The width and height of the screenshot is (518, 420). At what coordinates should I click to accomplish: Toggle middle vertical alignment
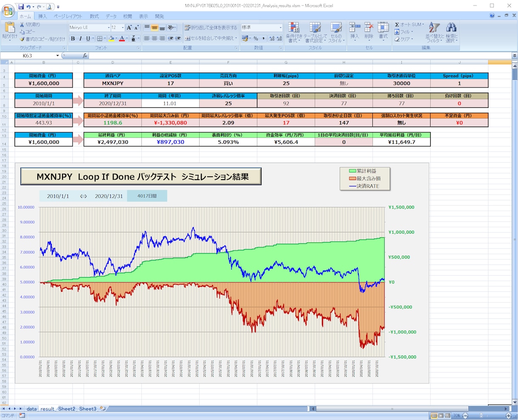[154, 28]
